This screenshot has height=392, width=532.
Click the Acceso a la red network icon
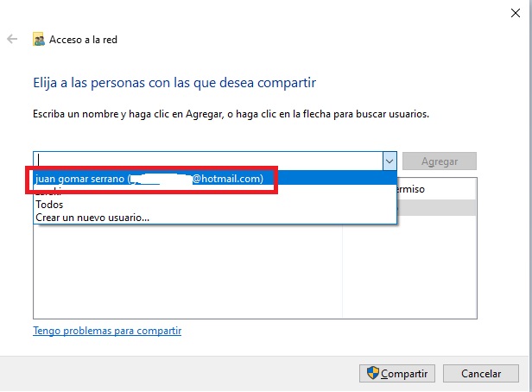(39, 40)
